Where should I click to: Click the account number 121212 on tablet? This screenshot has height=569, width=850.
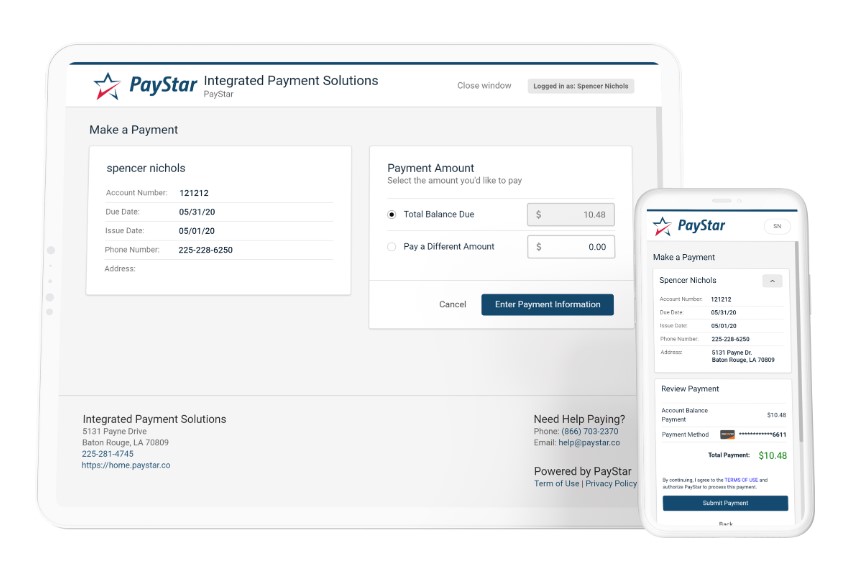[x=194, y=193]
